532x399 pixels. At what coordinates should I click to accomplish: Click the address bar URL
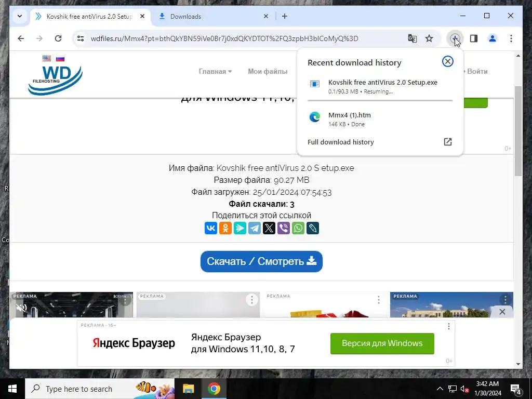point(224,38)
